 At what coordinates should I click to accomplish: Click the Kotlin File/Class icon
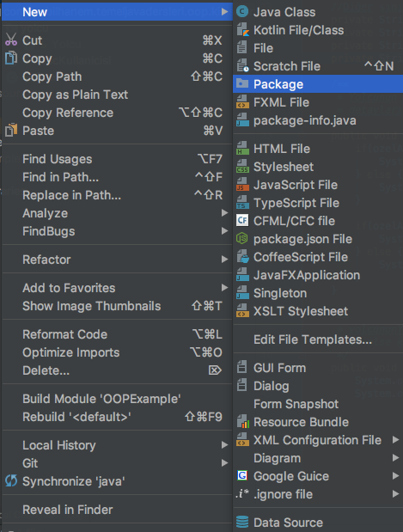point(242,30)
